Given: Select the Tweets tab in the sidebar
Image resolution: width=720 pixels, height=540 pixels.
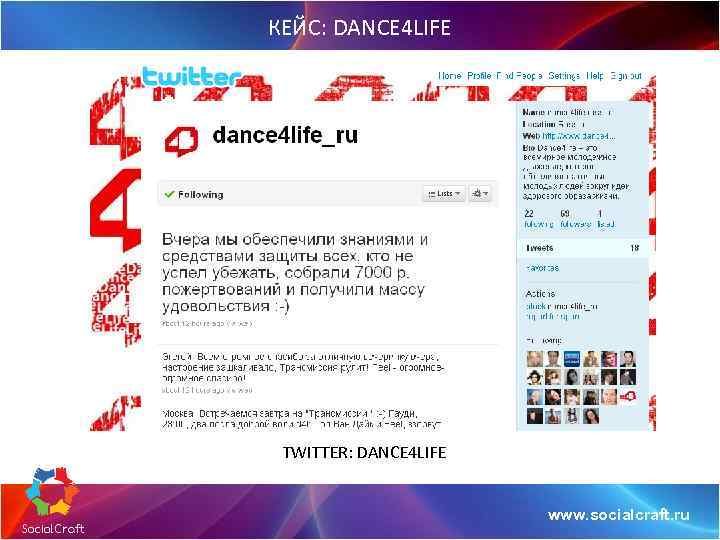Looking at the screenshot, I should pos(582,248).
